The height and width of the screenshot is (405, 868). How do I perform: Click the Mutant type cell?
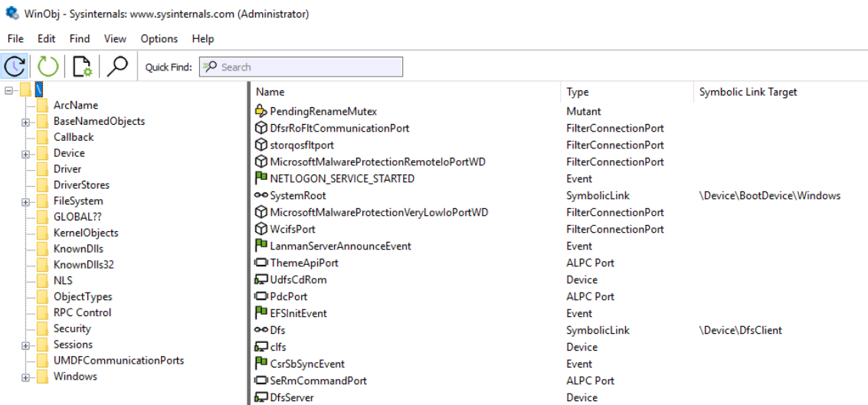584,111
